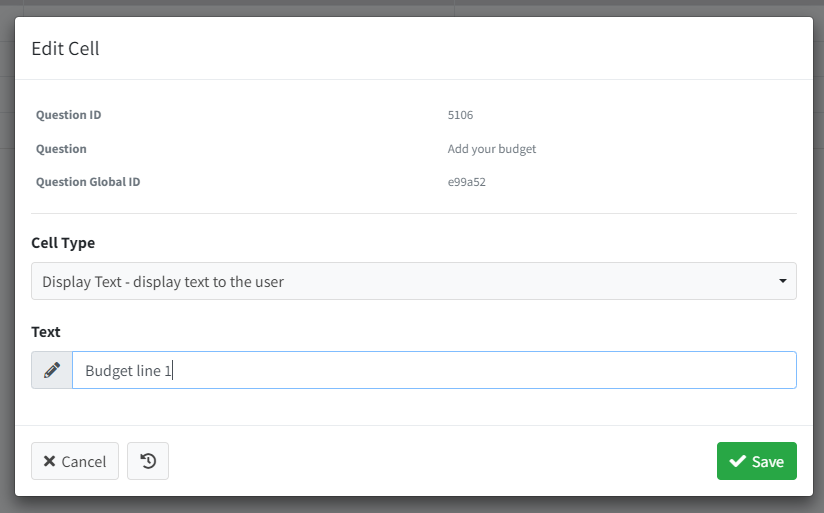824x513 pixels.
Task: Click the checkmark icon on the Save button
Action: 737,461
